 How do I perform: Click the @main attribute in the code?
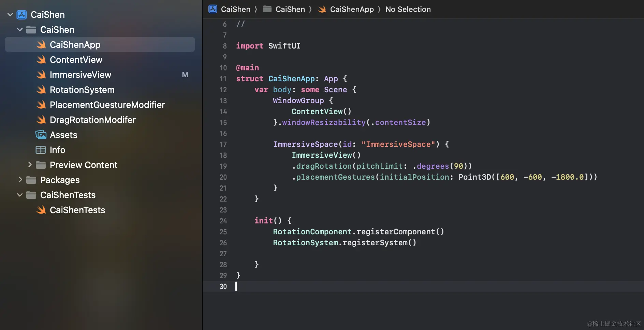(248, 68)
